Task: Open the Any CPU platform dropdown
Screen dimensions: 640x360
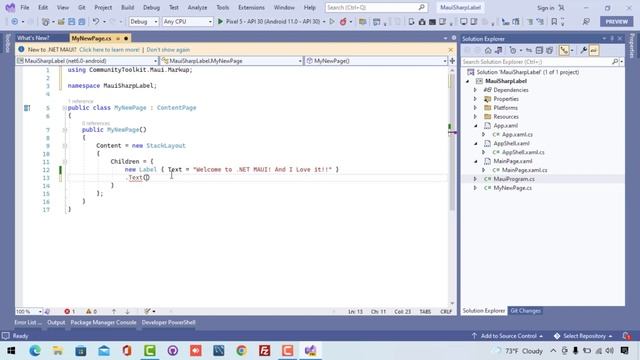Action: click(187, 22)
